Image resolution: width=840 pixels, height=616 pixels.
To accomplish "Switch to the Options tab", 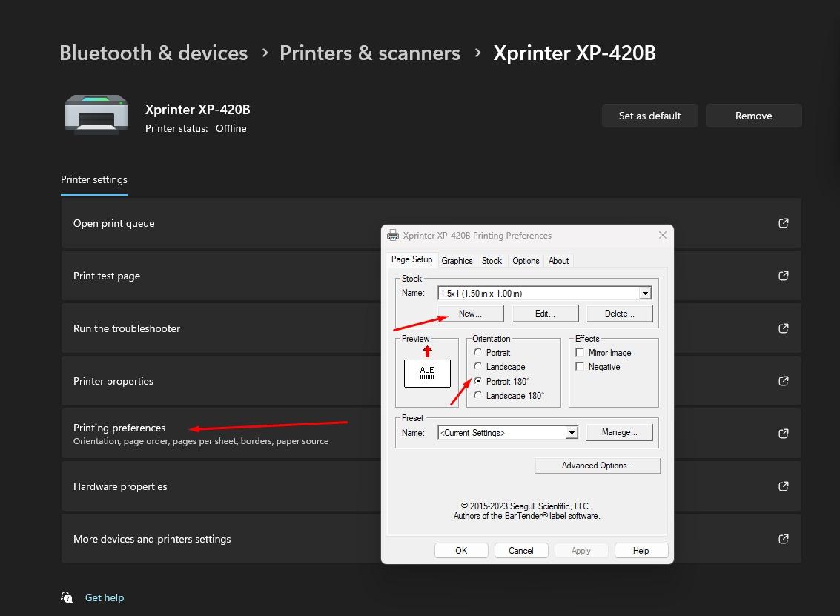I will [x=526, y=261].
